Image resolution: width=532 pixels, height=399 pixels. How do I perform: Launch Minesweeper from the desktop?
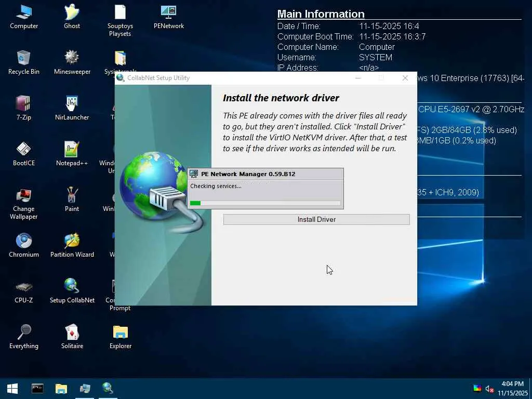point(72,62)
